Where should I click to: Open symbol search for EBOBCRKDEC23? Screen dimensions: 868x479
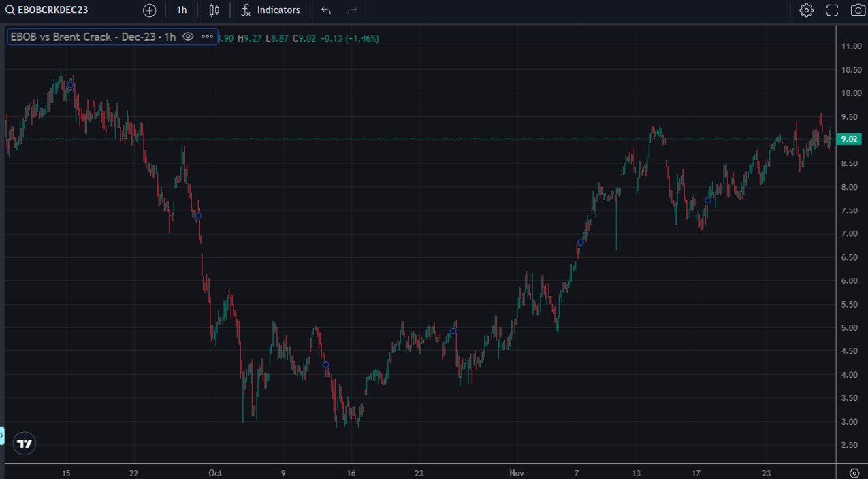coord(46,10)
